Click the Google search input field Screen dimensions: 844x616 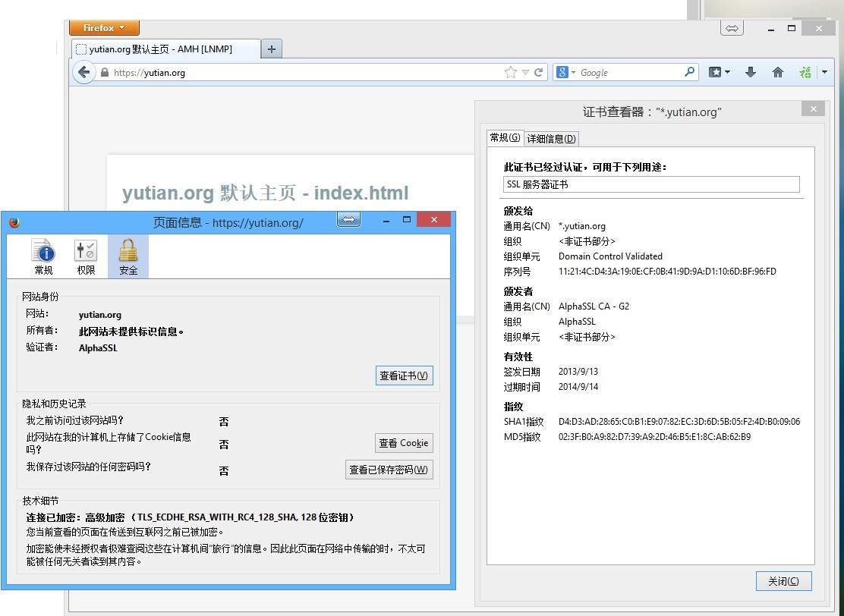click(630, 73)
